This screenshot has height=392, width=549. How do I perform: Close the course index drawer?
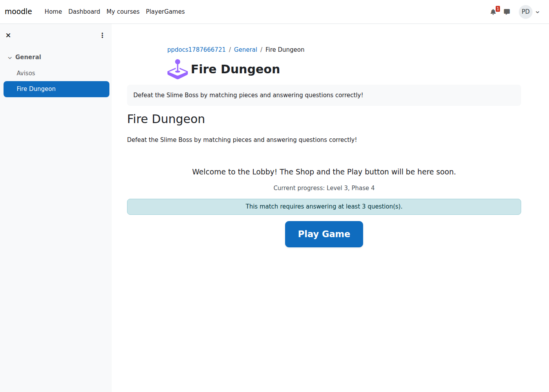[x=8, y=35]
